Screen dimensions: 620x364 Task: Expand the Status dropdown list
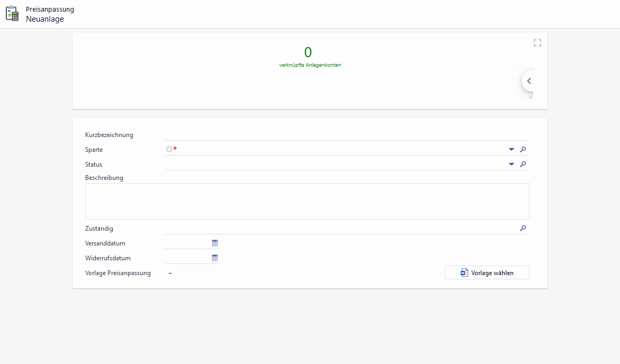pyautogui.click(x=511, y=165)
